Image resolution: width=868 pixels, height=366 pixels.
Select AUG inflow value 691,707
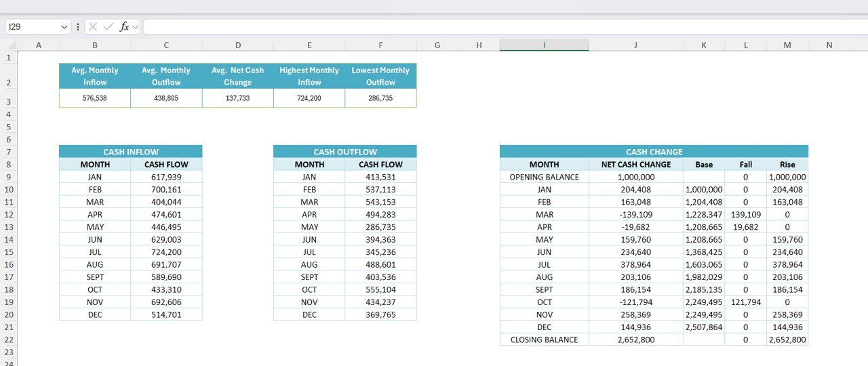(166, 264)
